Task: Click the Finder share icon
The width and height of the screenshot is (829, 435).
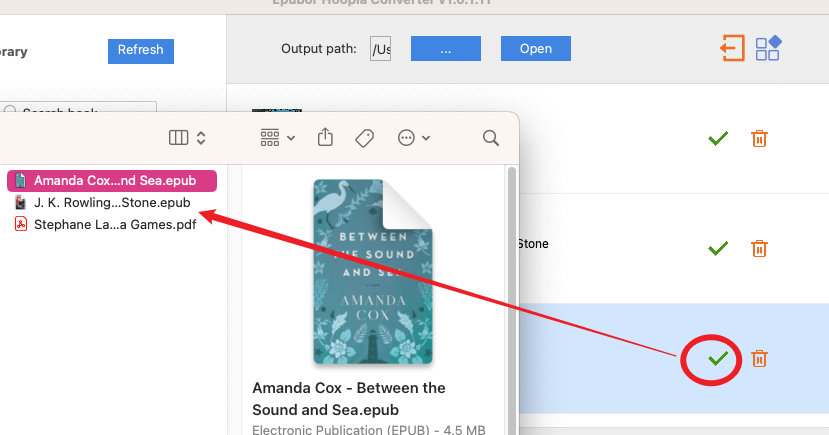Action: pos(325,137)
